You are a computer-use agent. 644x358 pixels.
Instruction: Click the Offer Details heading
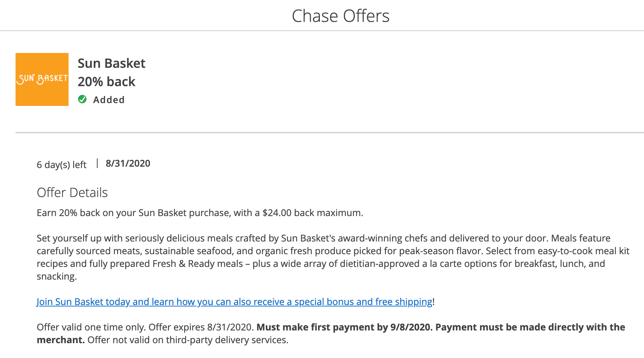pyautogui.click(x=72, y=193)
